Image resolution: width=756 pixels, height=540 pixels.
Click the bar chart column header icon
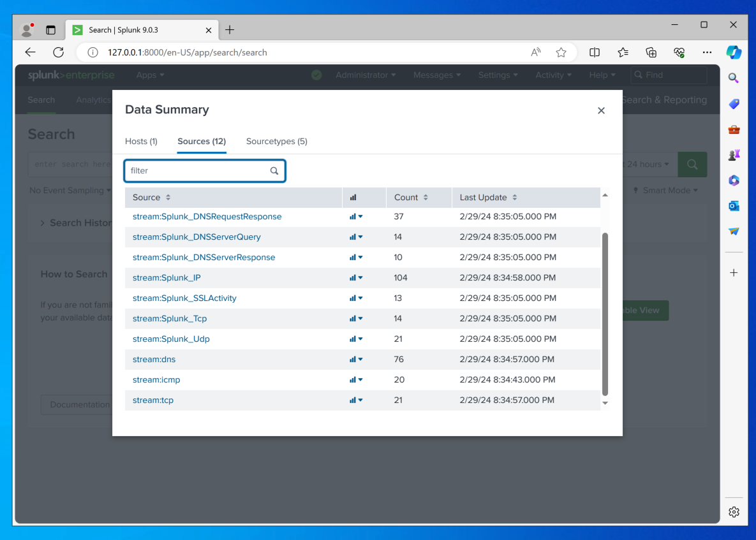click(x=353, y=198)
